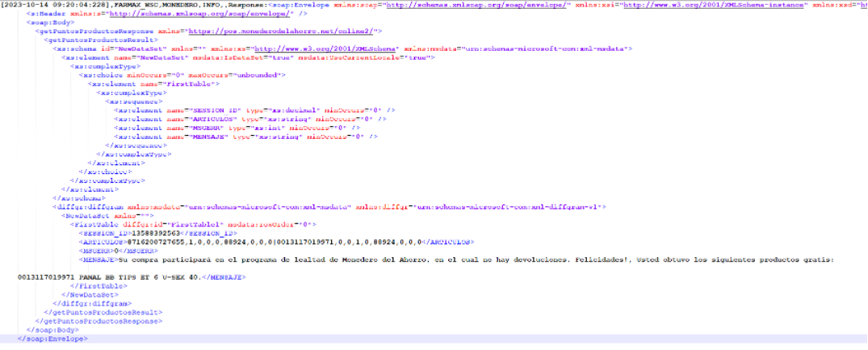The image size is (868, 350).
Task: Click the product line 'PANAL BB TIPS ET 6'
Action: click(111, 277)
